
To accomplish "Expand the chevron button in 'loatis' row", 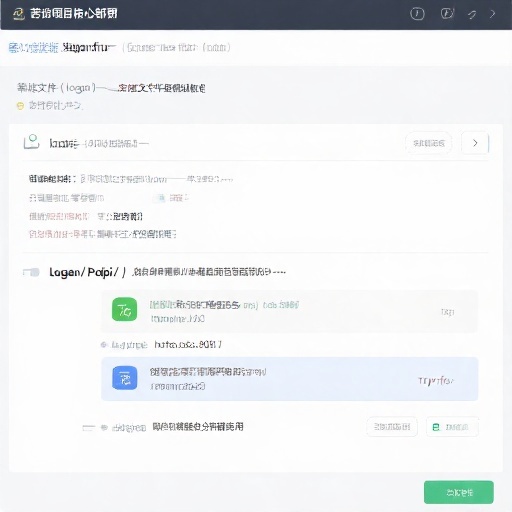I will point(475,143).
